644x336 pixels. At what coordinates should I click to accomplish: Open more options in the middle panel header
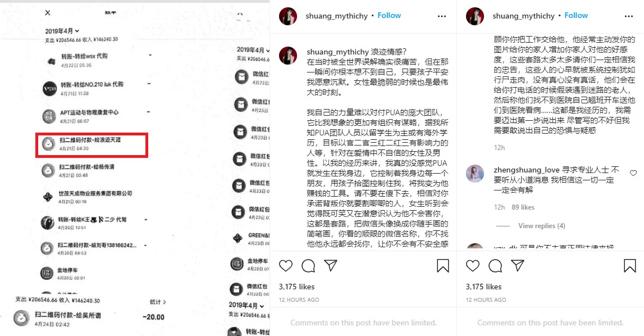(442, 16)
